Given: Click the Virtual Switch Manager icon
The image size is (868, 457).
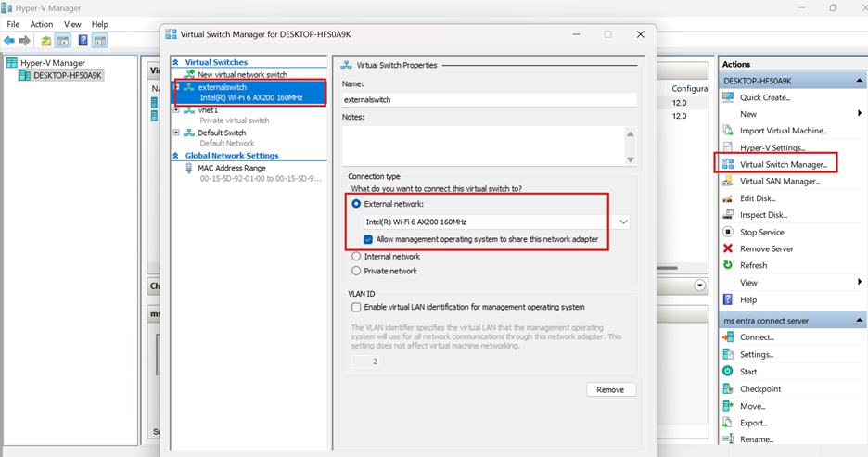Looking at the screenshot, I should pyautogui.click(x=728, y=164).
